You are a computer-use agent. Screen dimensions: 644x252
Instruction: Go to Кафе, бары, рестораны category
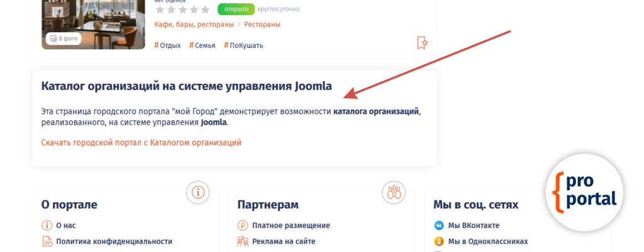pyautogui.click(x=193, y=25)
